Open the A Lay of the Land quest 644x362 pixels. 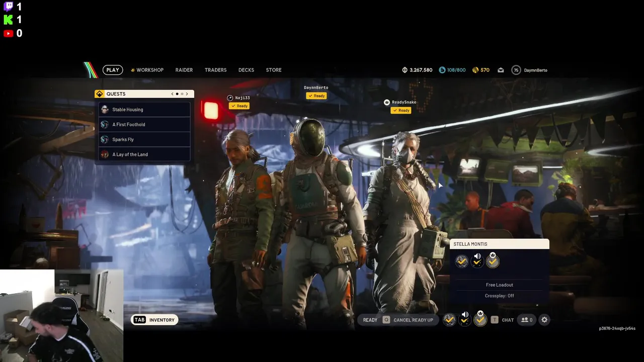[x=144, y=154]
